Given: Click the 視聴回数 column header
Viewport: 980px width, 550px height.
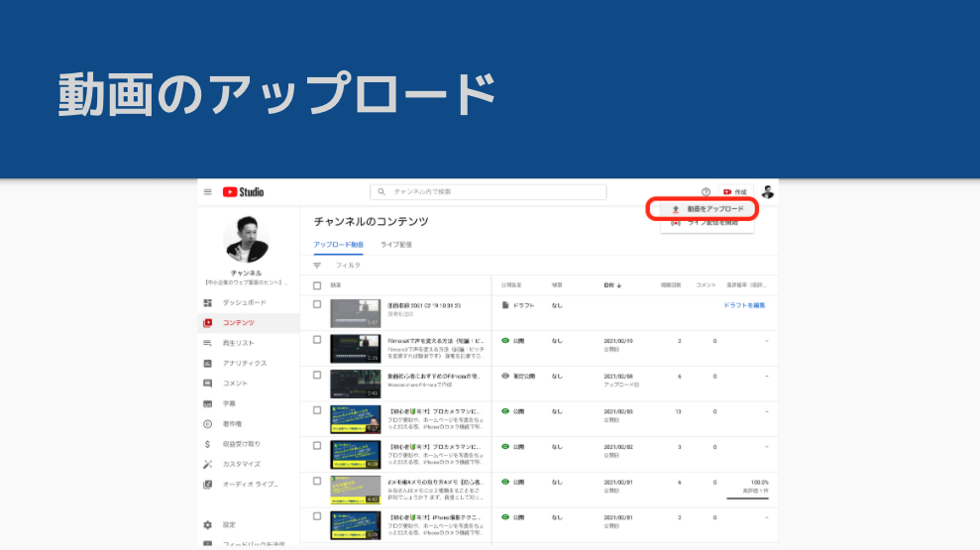Looking at the screenshot, I should pyautogui.click(x=671, y=285).
